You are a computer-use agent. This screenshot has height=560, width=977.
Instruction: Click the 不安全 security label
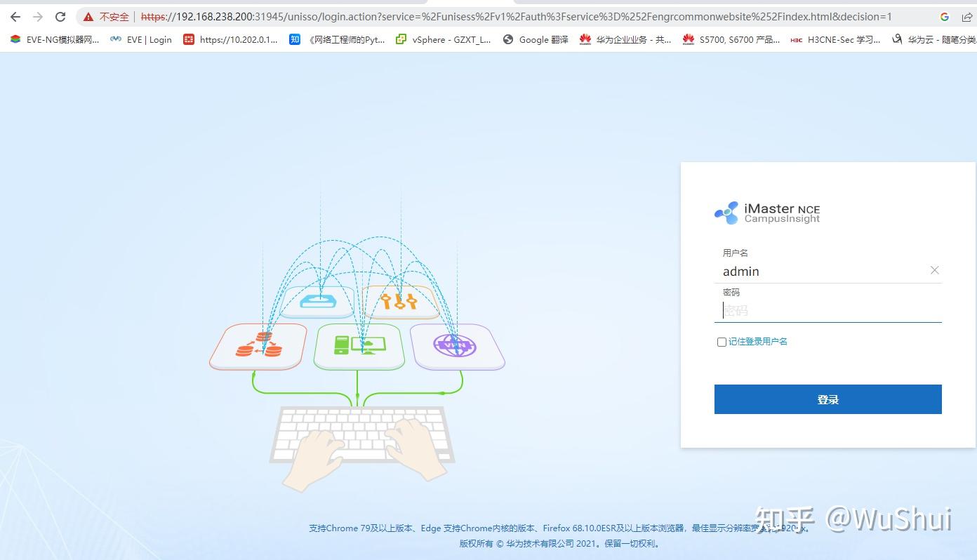pos(114,16)
